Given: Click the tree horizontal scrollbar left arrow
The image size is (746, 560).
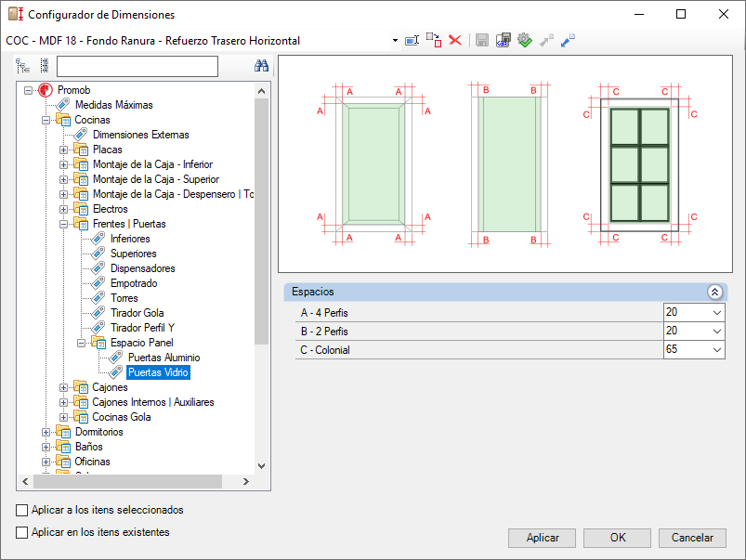Looking at the screenshot, I should click(x=25, y=481).
